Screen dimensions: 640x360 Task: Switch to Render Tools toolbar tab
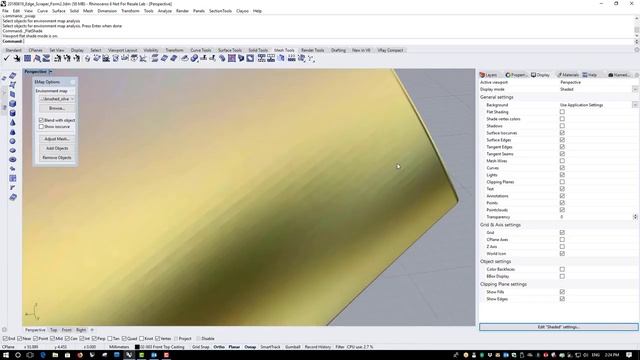tap(312, 50)
